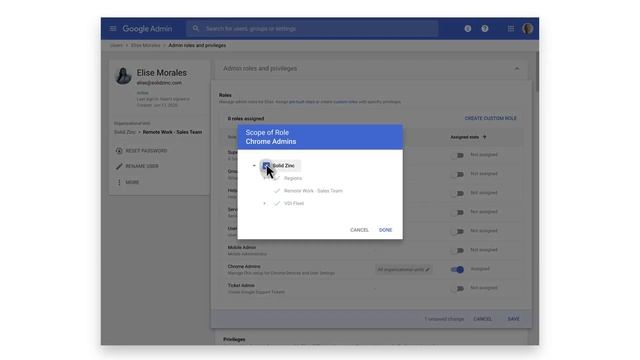Open the custom roles link

(x=345, y=102)
